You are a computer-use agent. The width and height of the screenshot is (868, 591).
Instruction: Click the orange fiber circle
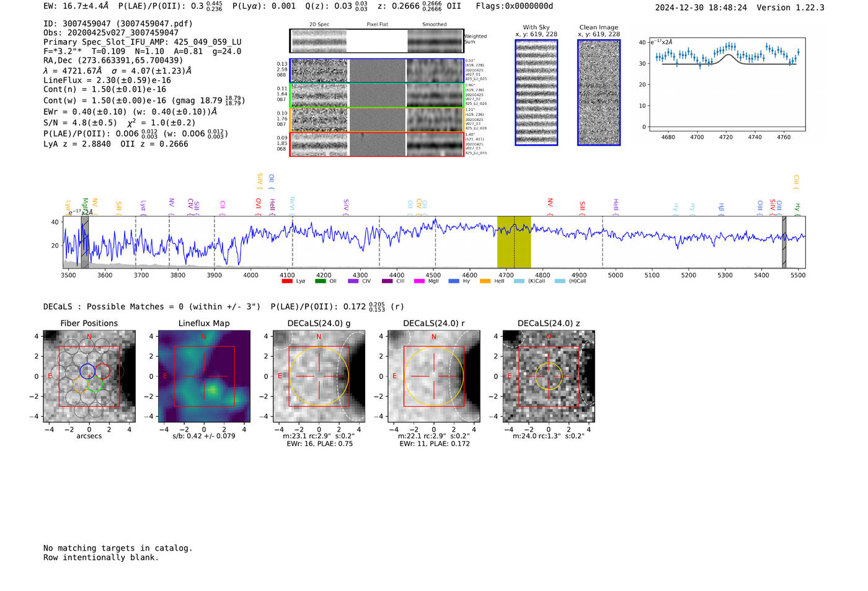click(80, 384)
